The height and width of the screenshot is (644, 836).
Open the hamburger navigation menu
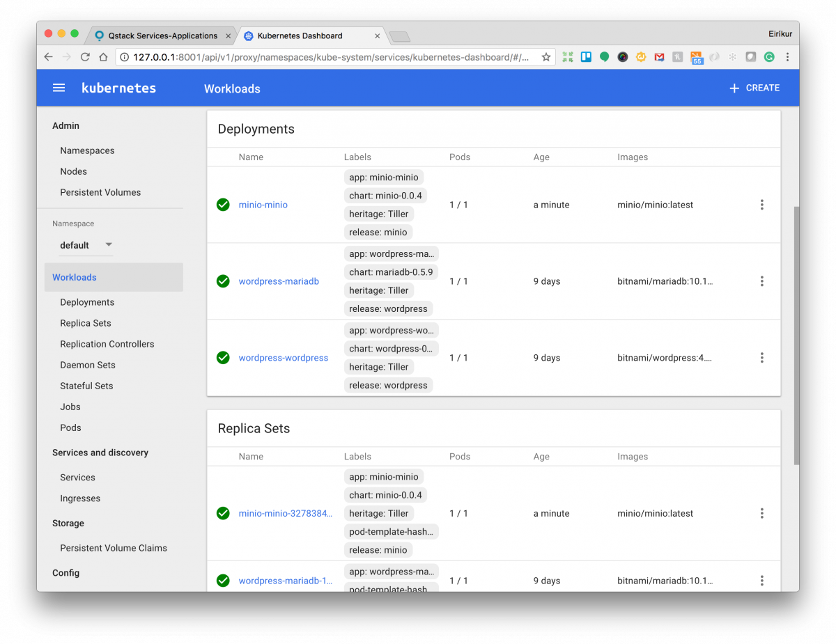tap(59, 88)
